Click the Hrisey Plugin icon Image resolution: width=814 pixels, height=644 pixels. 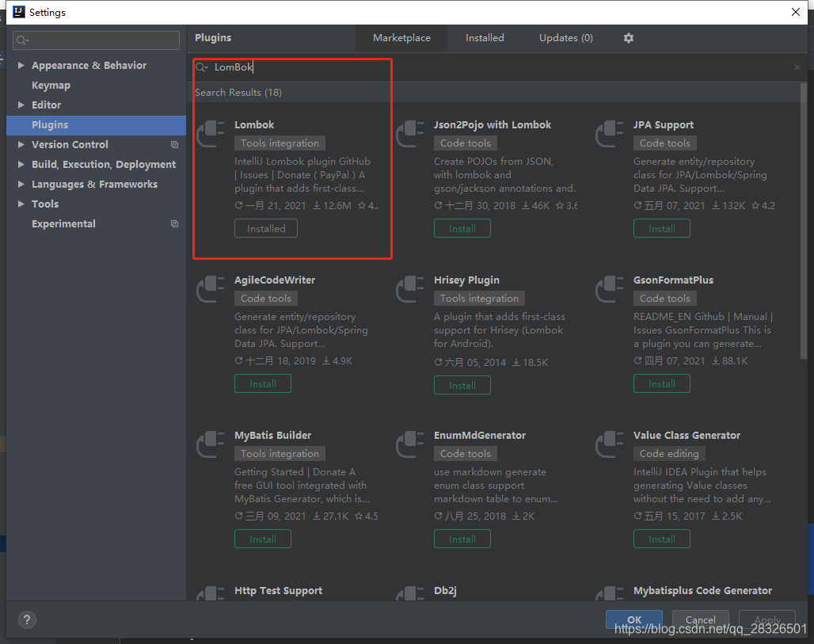[410, 288]
